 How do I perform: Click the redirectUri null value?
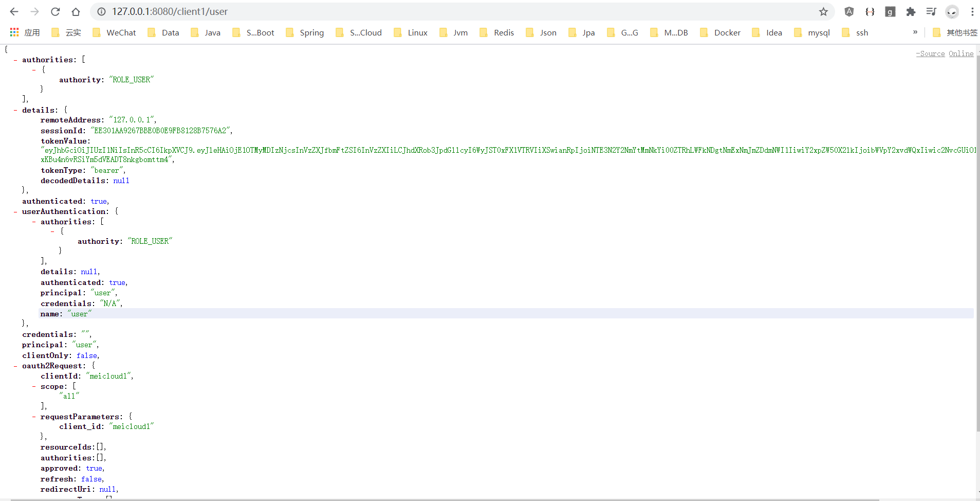tap(108, 489)
